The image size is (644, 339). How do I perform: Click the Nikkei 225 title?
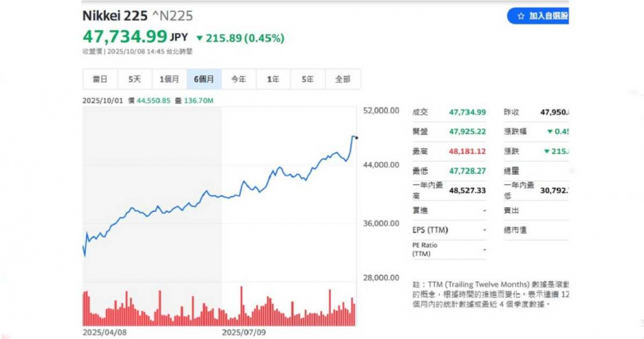[114, 16]
